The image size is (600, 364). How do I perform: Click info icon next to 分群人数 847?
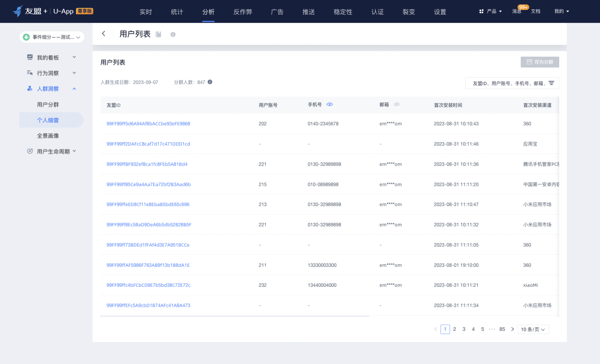(210, 82)
